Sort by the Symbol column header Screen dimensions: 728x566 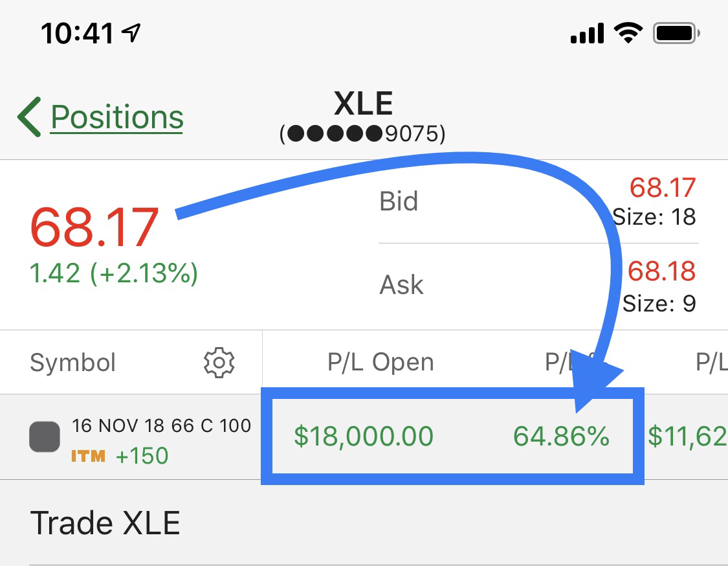(x=72, y=363)
